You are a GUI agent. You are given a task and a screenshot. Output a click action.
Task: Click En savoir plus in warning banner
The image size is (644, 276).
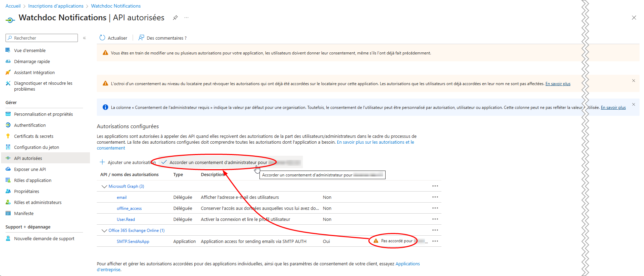click(x=558, y=84)
